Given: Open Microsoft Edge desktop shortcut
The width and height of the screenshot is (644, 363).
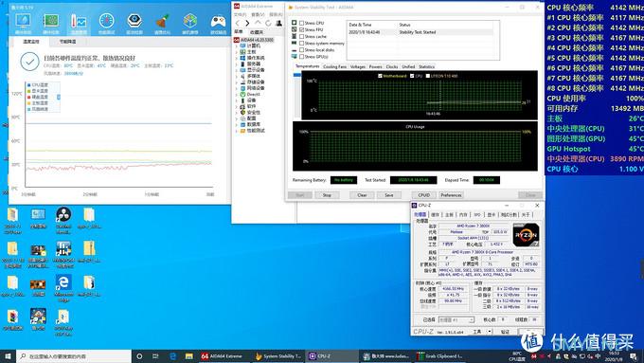Looking at the screenshot, I should coord(63,288).
